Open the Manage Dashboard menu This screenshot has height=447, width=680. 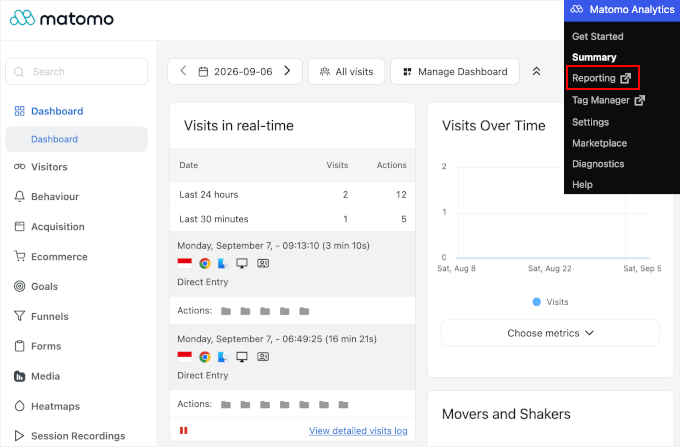tap(455, 72)
